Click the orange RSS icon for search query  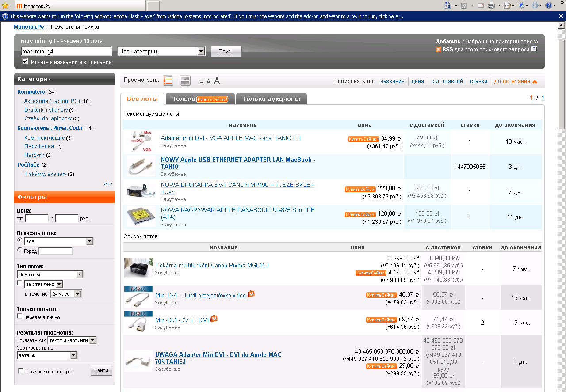click(439, 49)
